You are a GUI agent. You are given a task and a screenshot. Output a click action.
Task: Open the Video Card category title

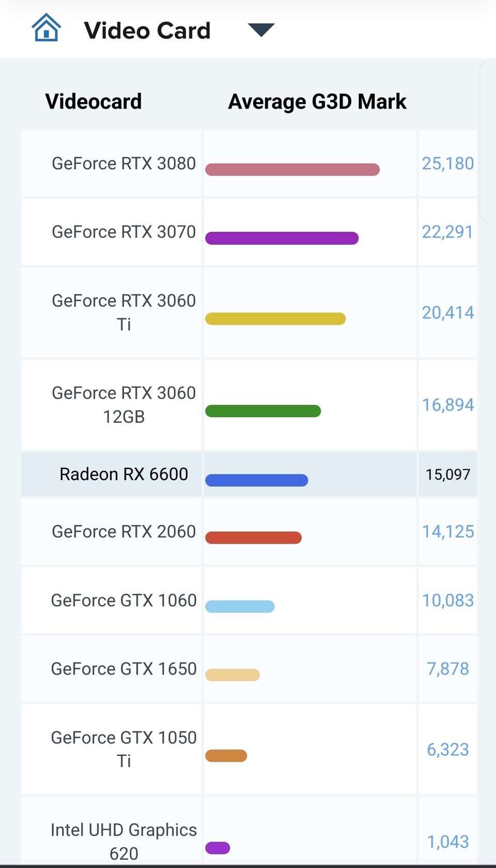(x=147, y=30)
